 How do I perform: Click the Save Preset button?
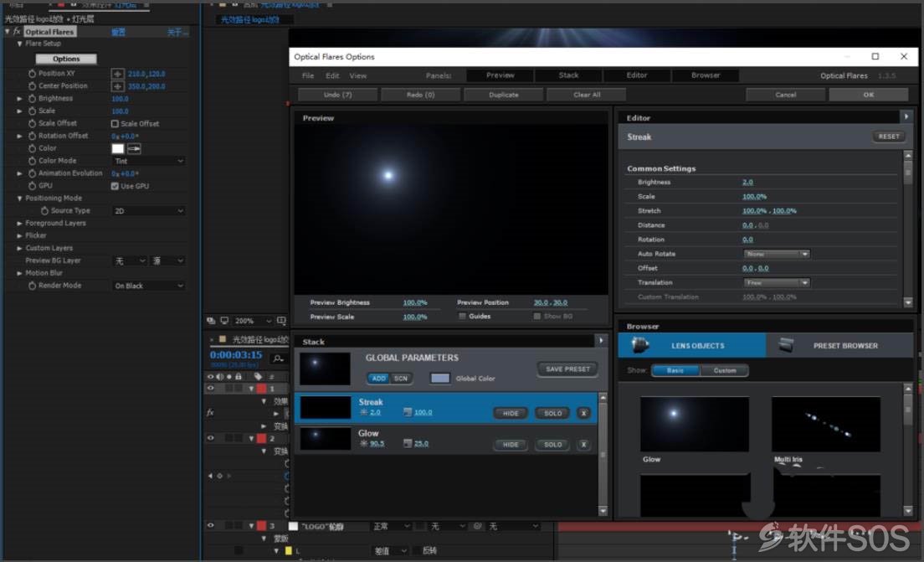pyautogui.click(x=567, y=369)
